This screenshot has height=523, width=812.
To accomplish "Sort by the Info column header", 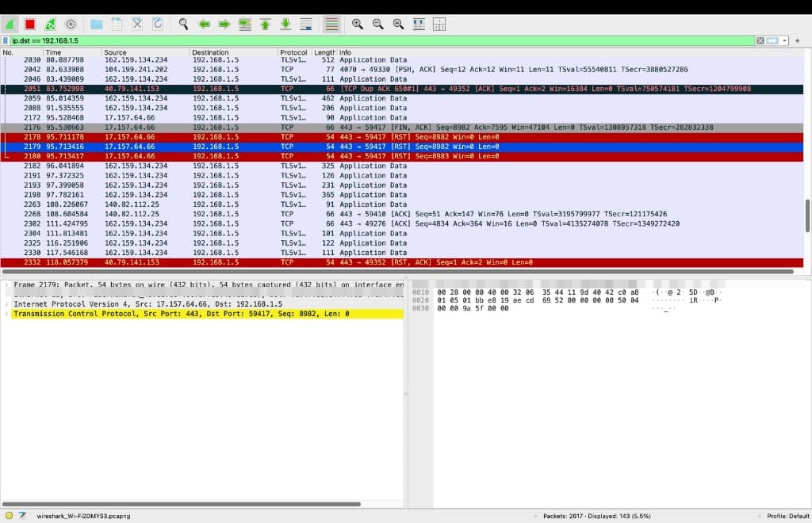I will 569,52.
